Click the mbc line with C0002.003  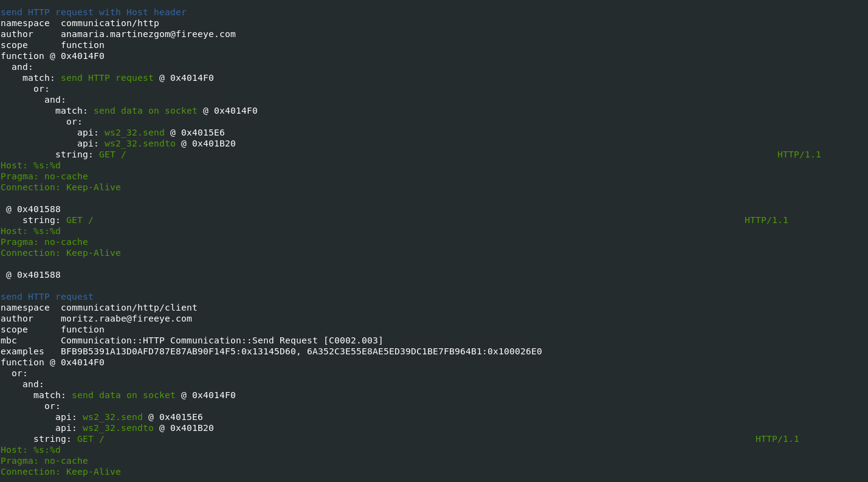192,340
